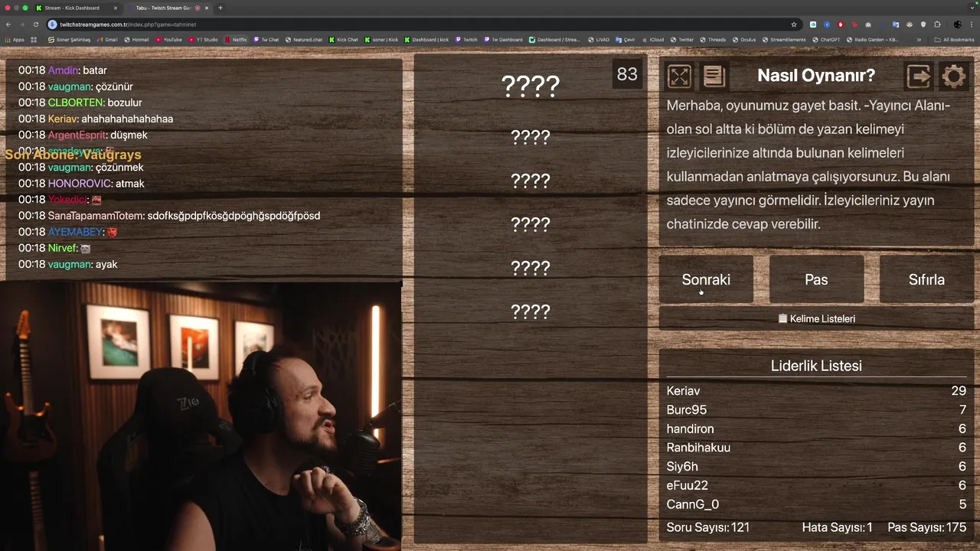Switch to the Stream - Kick Dashboard tab
This screenshot has width=980, height=551.
tap(77, 8)
